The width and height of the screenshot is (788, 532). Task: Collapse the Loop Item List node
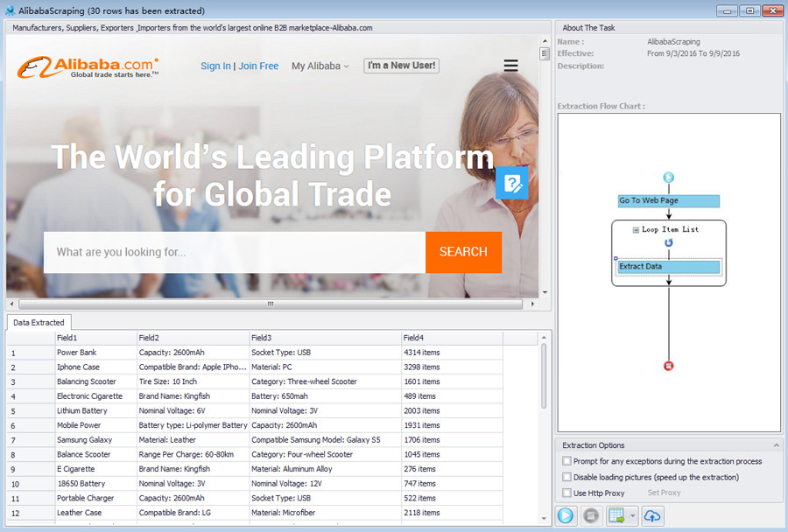point(636,229)
